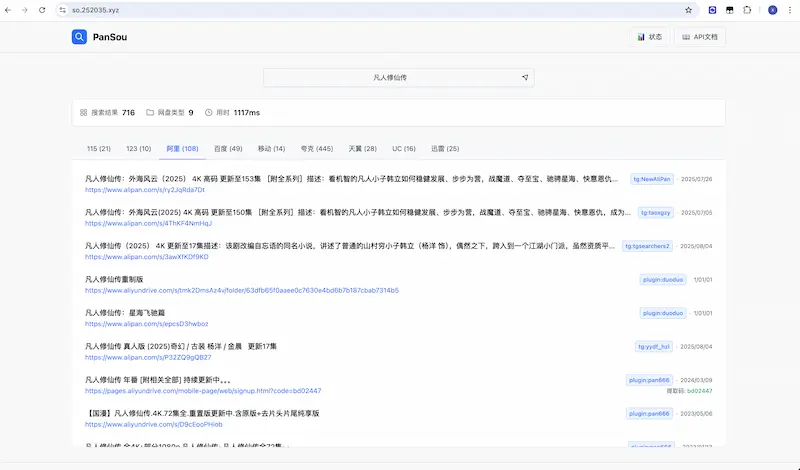Viewport: 800px width, 470px height.
Task: Click the browser back arrow
Action: click(8, 10)
